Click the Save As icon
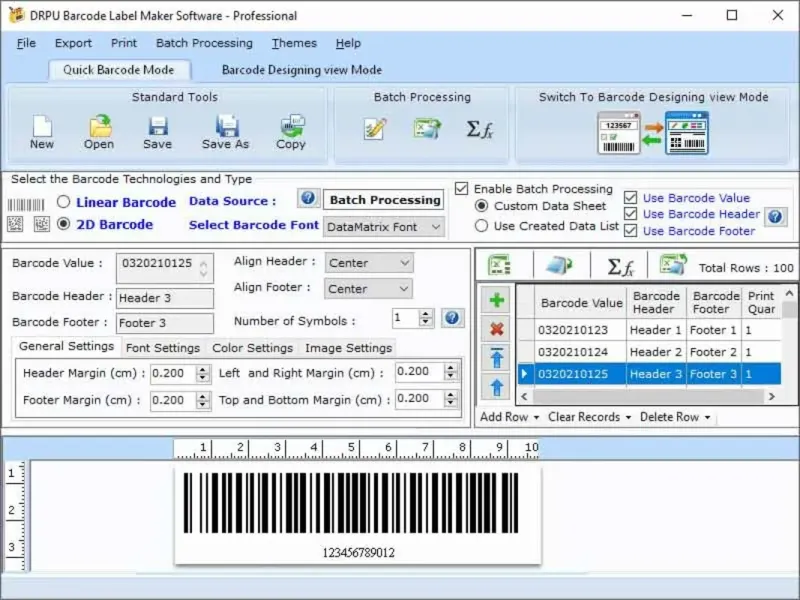This screenshot has height=600, width=800. tap(227, 126)
